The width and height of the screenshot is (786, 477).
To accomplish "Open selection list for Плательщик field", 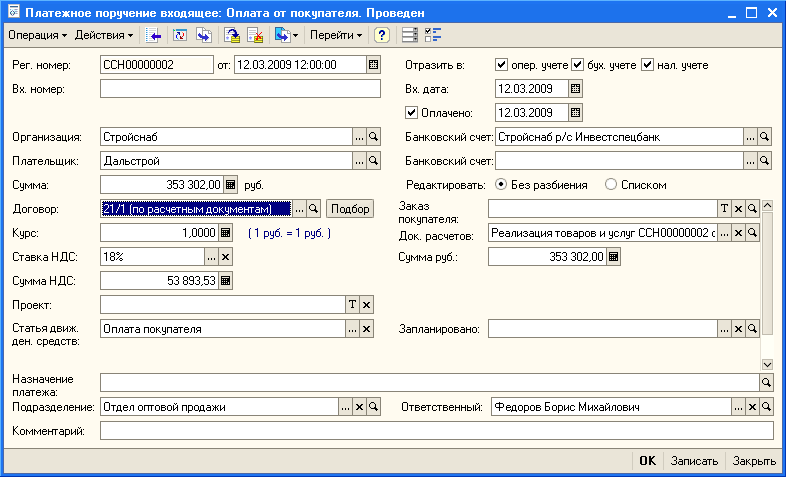I will [x=359, y=161].
